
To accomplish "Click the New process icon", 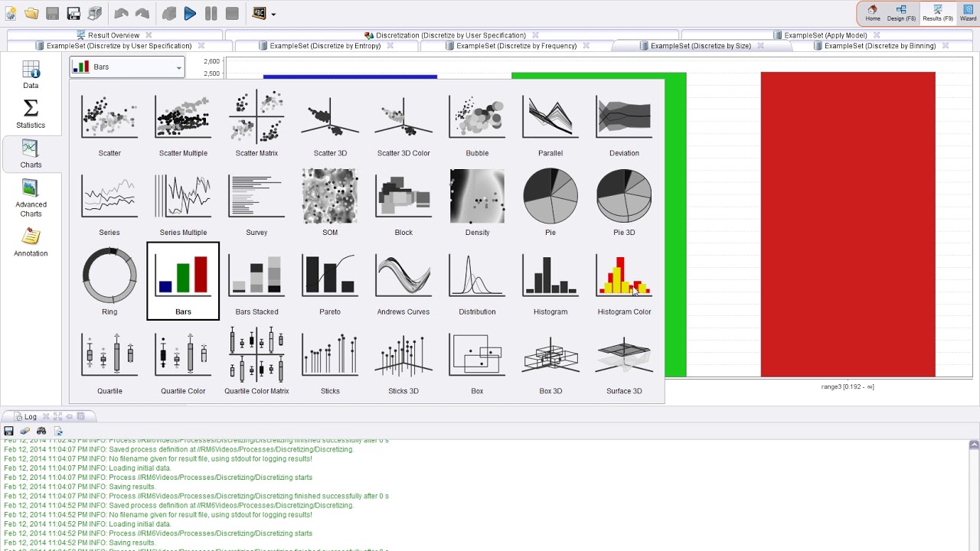I will (x=11, y=13).
